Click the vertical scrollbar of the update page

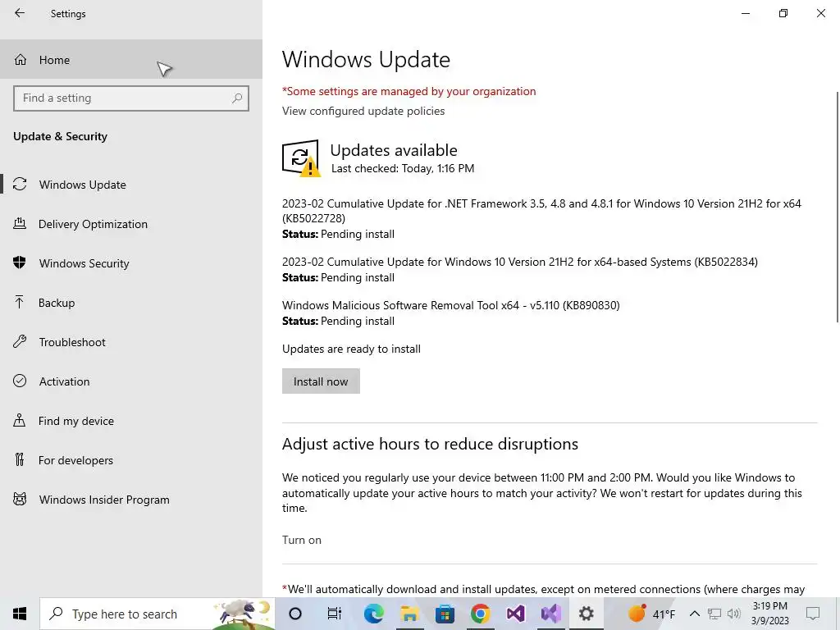click(837, 208)
